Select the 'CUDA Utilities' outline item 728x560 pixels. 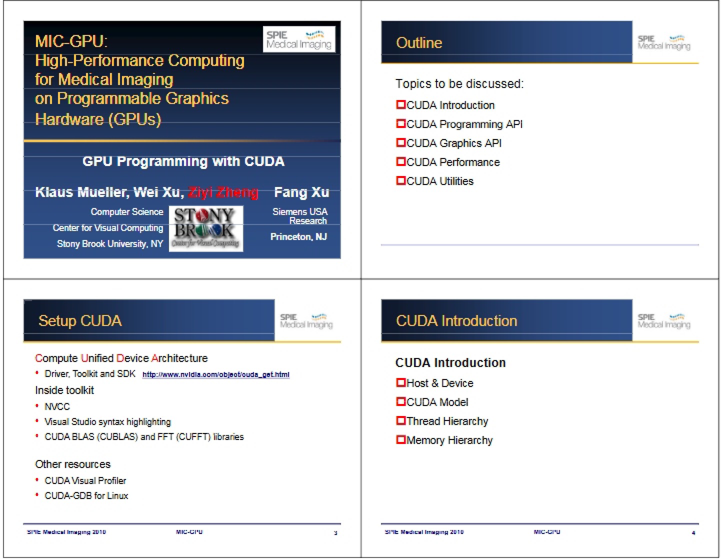click(440, 181)
